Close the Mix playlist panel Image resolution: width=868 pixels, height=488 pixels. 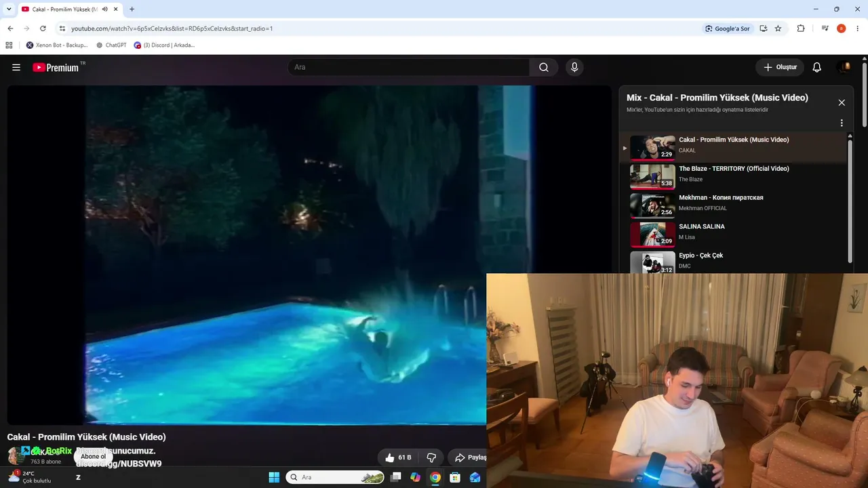(842, 102)
